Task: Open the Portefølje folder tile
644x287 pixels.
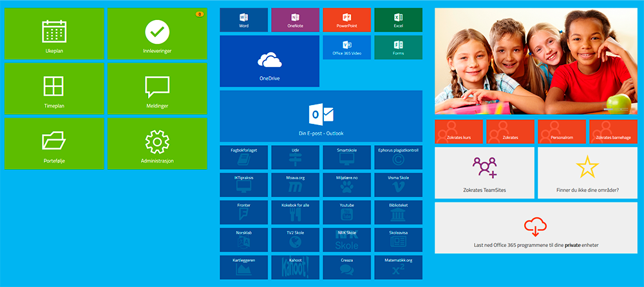Action: 54,143
